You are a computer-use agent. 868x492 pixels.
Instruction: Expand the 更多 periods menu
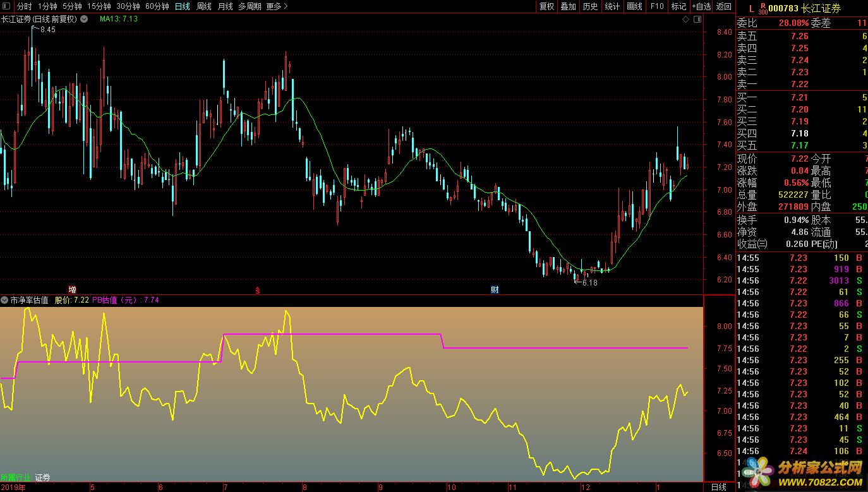(x=277, y=6)
